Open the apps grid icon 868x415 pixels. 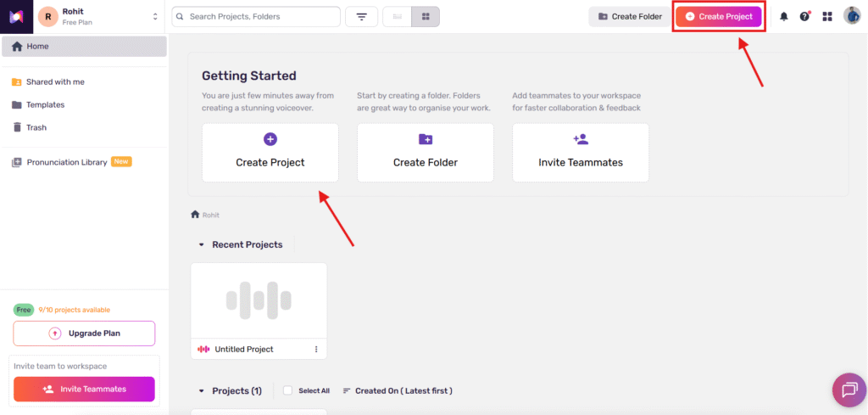tap(827, 17)
